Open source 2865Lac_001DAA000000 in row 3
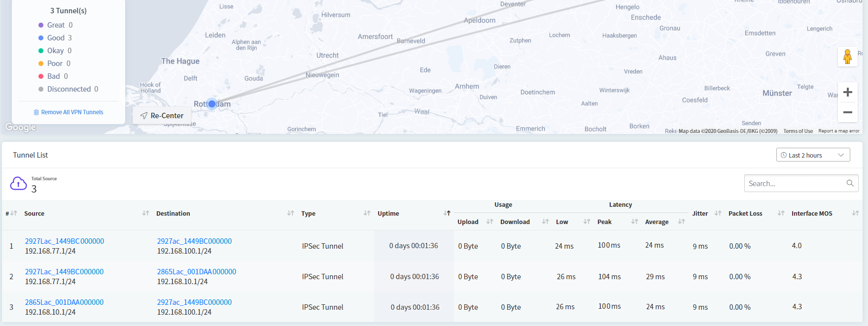The width and height of the screenshot is (868, 326). tap(64, 302)
